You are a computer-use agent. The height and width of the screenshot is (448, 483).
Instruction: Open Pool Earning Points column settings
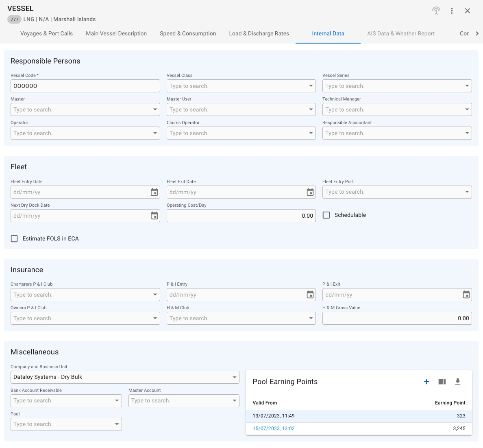442,382
